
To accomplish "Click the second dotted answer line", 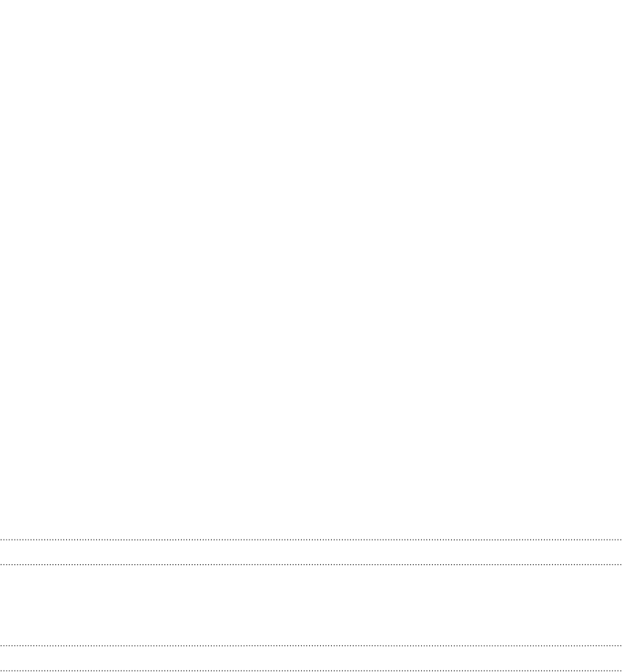I will [x=311, y=564].
